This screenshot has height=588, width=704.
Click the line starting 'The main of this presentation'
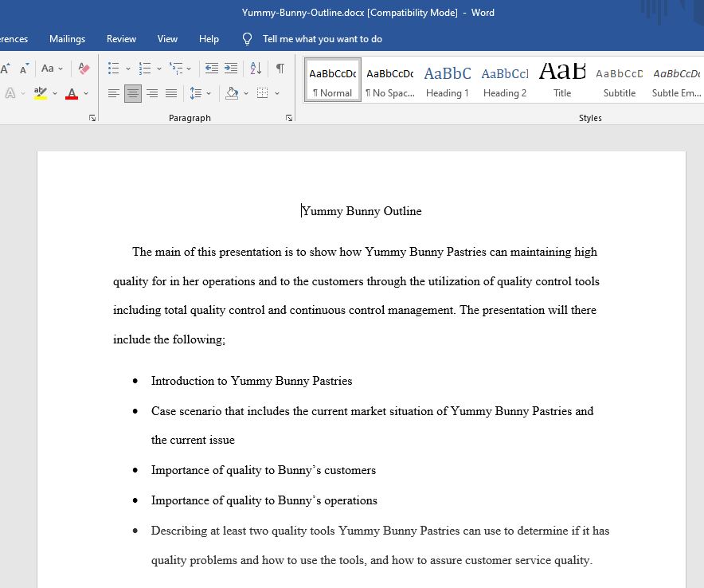tap(365, 252)
